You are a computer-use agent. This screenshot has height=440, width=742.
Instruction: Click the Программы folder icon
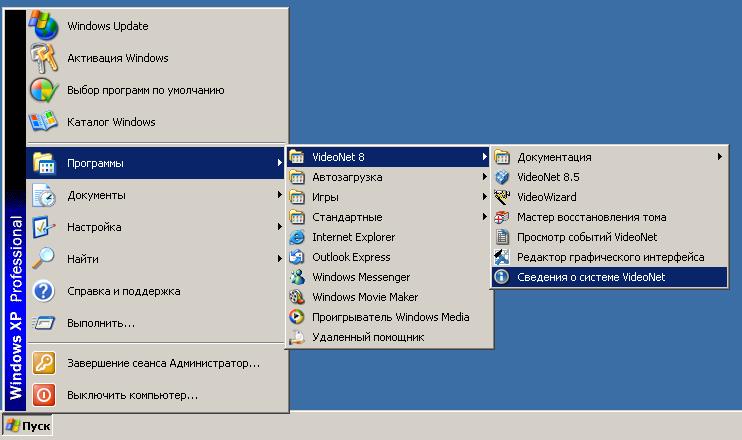(x=44, y=163)
